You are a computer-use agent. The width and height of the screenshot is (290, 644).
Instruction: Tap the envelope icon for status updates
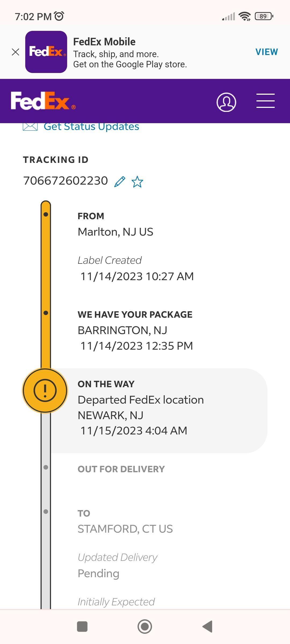(30, 127)
